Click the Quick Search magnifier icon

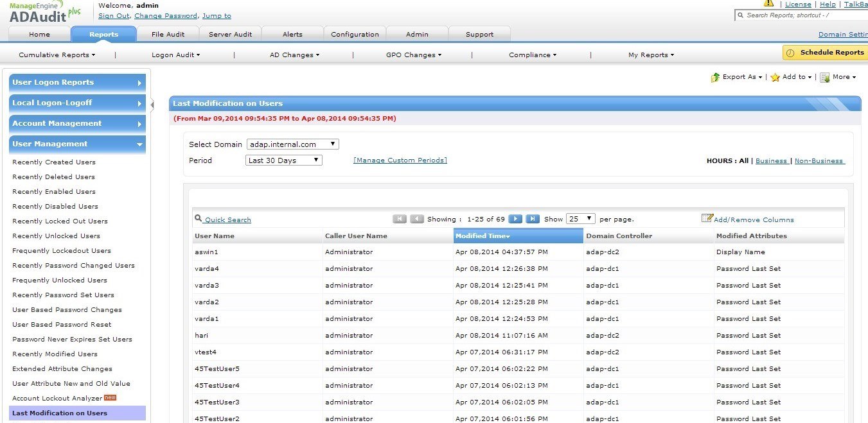coord(199,219)
